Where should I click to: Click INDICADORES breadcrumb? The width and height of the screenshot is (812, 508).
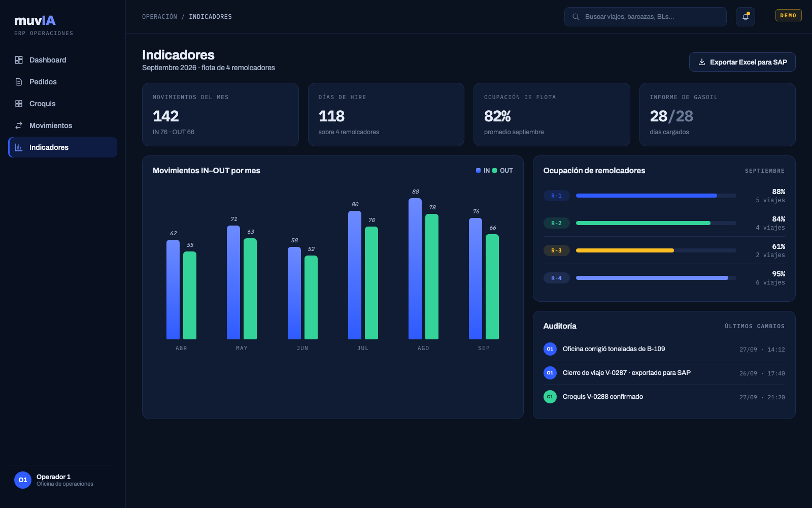tap(210, 17)
